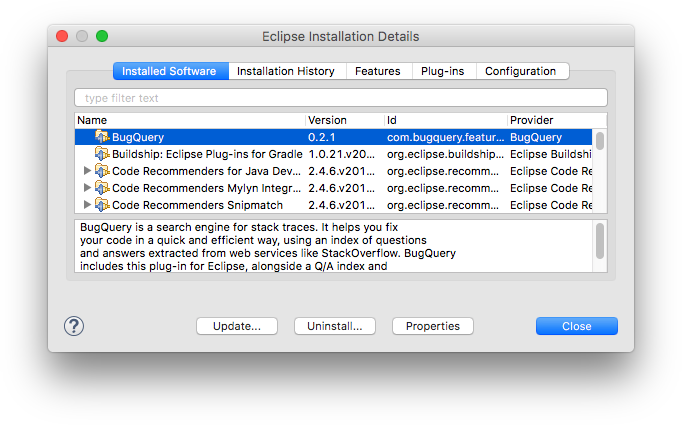The height and width of the screenshot is (425, 682).
Task: Open help with the question mark icon
Action: (x=74, y=326)
